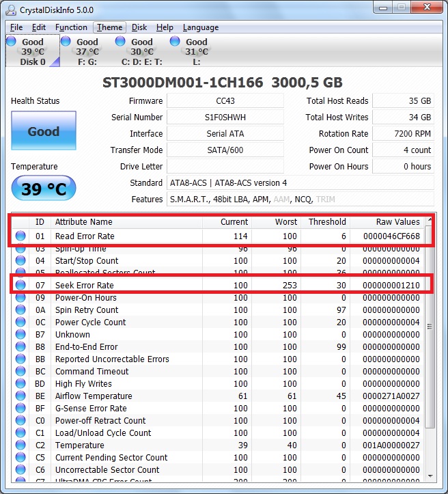The width and height of the screenshot is (448, 494).
Task: Click the Threshold column header
Action: click(x=325, y=222)
